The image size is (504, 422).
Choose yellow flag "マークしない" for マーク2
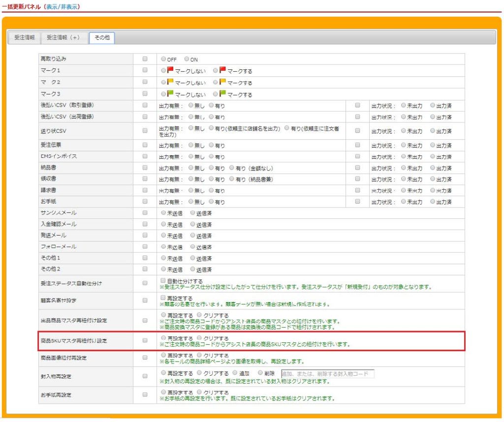click(163, 82)
